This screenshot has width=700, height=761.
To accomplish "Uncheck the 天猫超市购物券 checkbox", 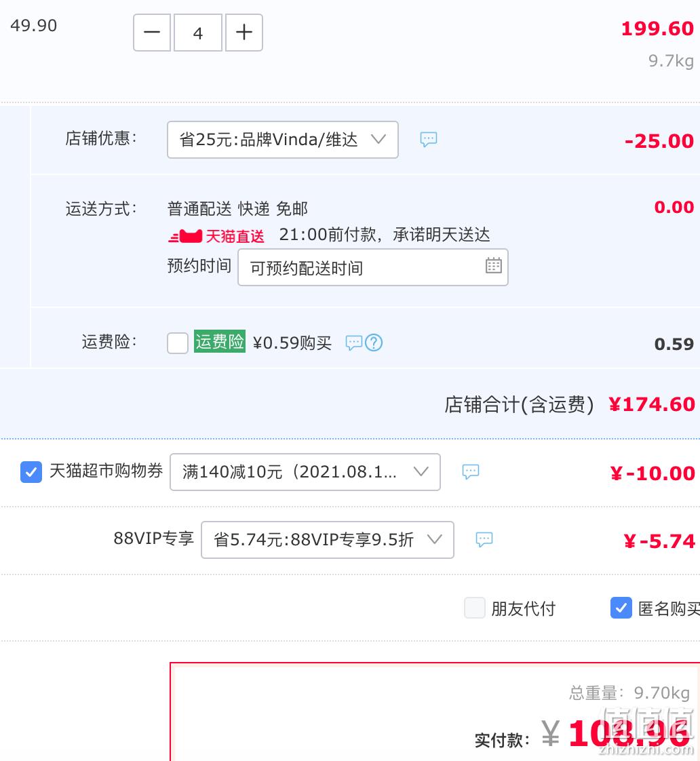I will pos(31,472).
